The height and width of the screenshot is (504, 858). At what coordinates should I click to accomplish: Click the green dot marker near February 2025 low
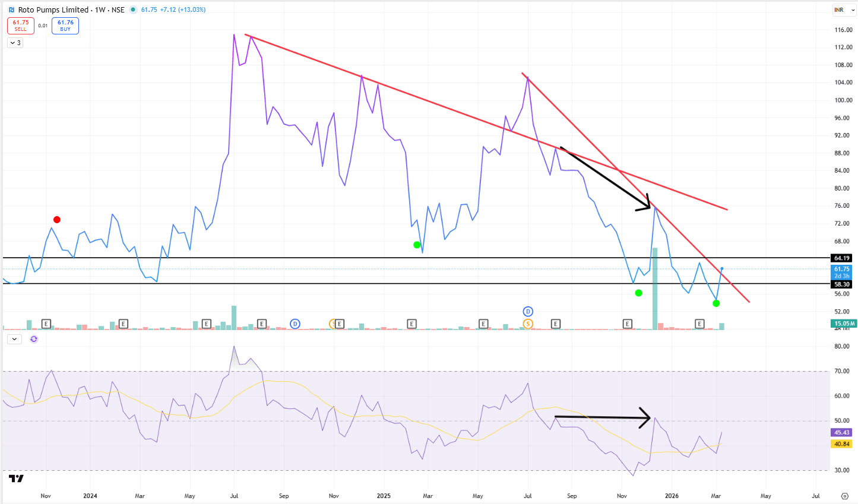[x=417, y=245]
